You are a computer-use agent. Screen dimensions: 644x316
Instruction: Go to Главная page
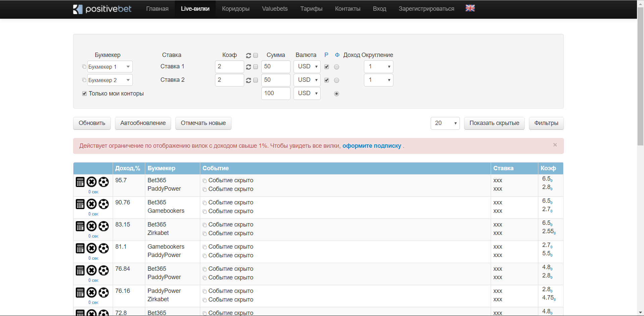(157, 9)
